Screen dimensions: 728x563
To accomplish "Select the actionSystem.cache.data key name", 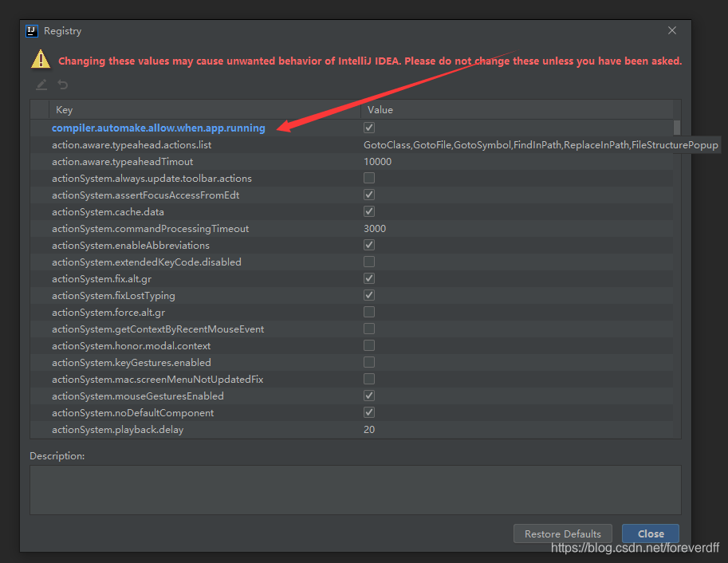I will click(x=108, y=212).
